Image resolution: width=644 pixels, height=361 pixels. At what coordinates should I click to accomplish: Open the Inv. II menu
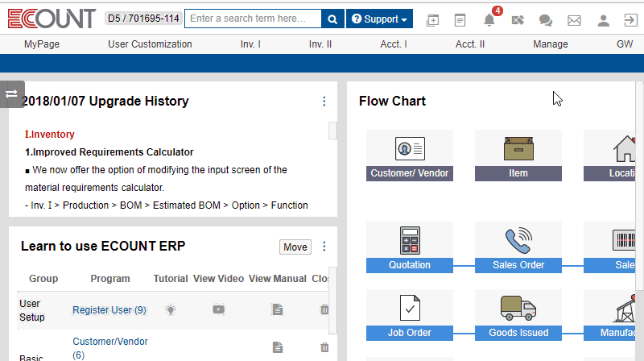tap(320, 44)
